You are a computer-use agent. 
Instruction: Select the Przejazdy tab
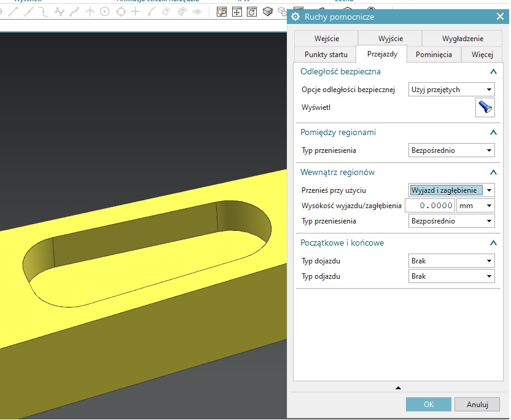(382, 54)
